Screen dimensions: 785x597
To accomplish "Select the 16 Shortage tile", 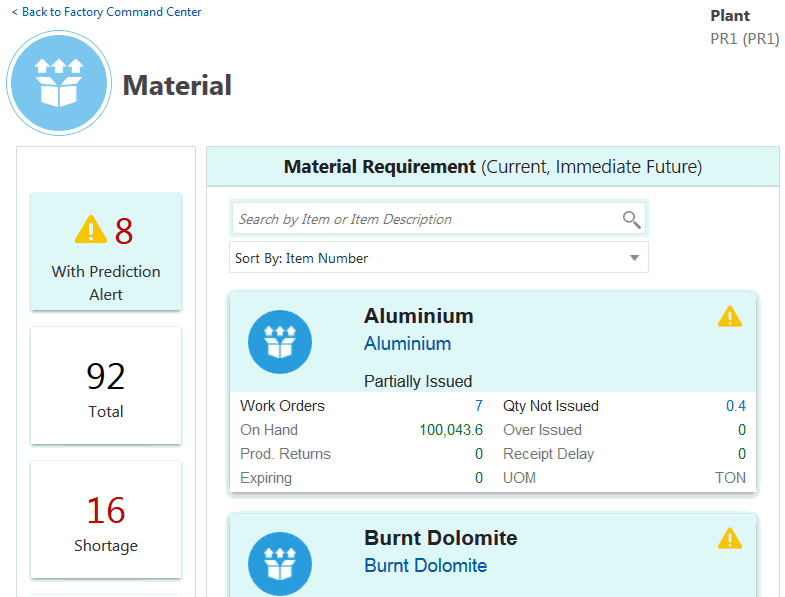I will [x=106, y=520].
